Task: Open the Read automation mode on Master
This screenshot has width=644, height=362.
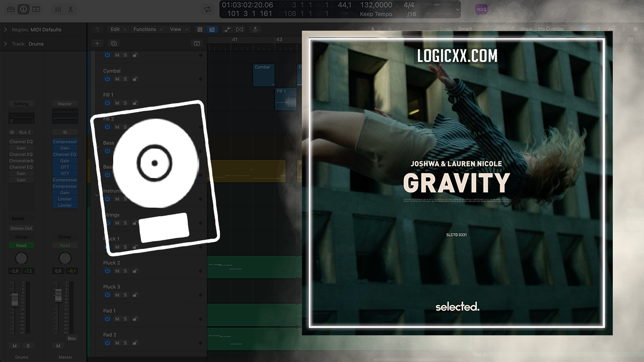Action: (65, 245)
